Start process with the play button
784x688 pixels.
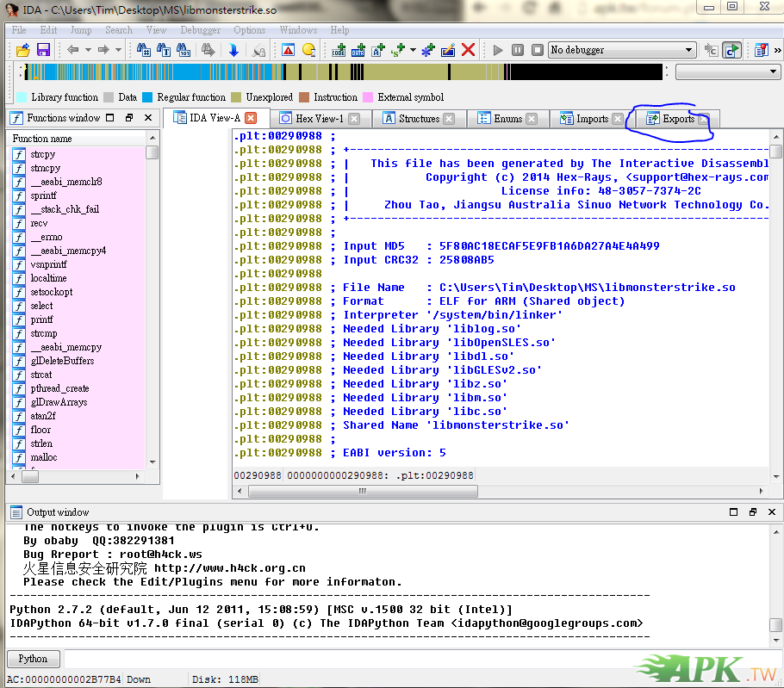(x=498, y=50)
